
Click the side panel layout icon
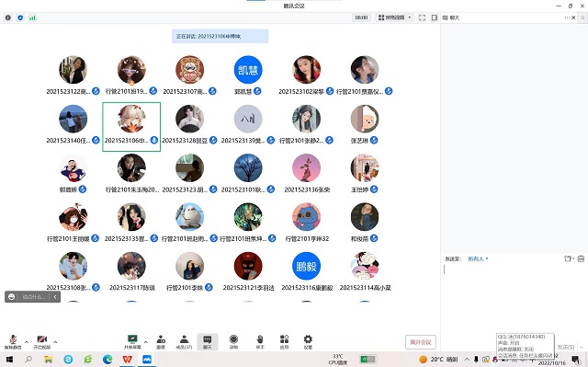point(435,17)
